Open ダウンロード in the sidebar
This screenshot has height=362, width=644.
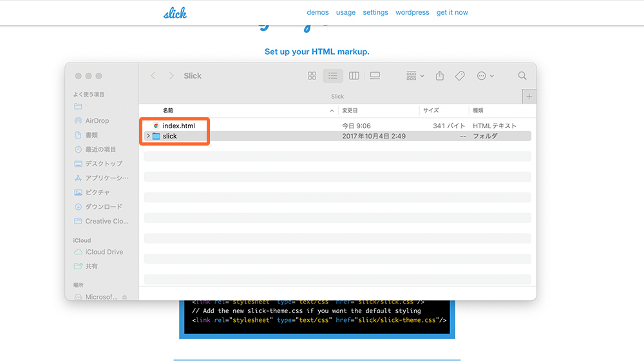tap(104, 207)
